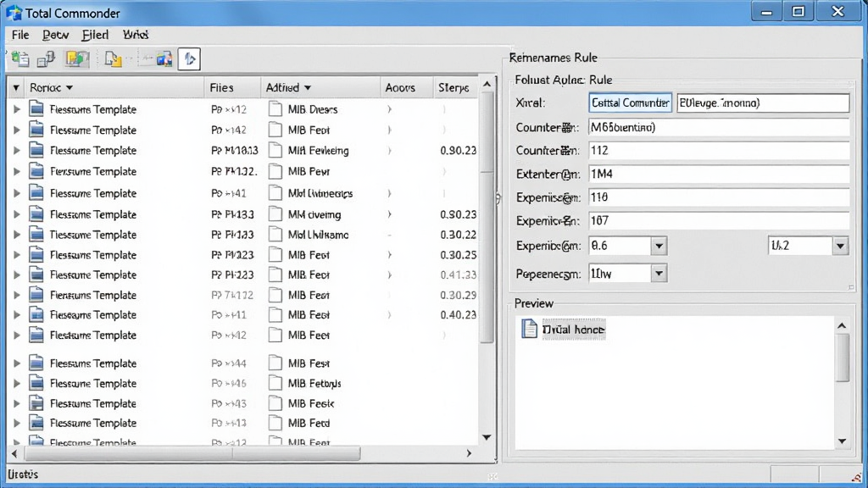Expand the row with value 0.30.25

(17, 255)
